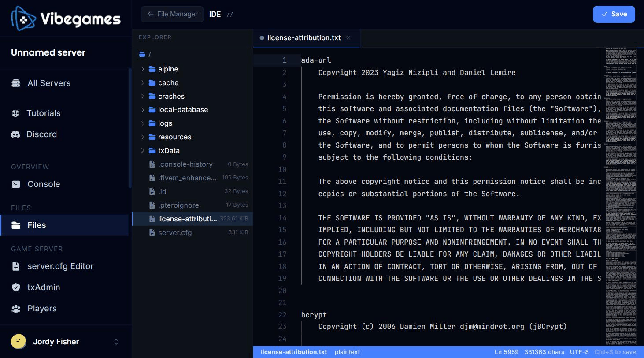Open the Discord link

pyautogui.click(x=64, y=134)
